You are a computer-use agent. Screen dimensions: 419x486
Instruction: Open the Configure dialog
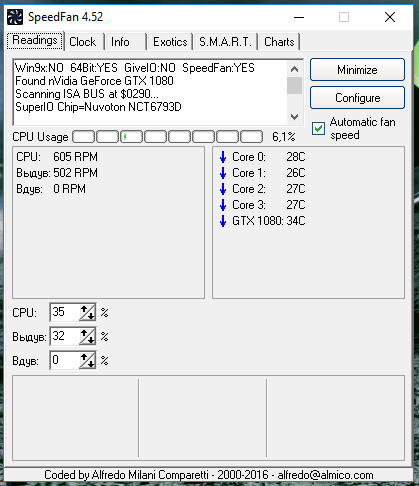tap(357, 98)
